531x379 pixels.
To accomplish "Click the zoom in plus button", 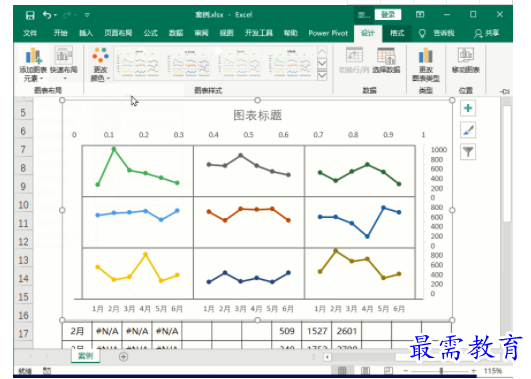I will [473, 371].
